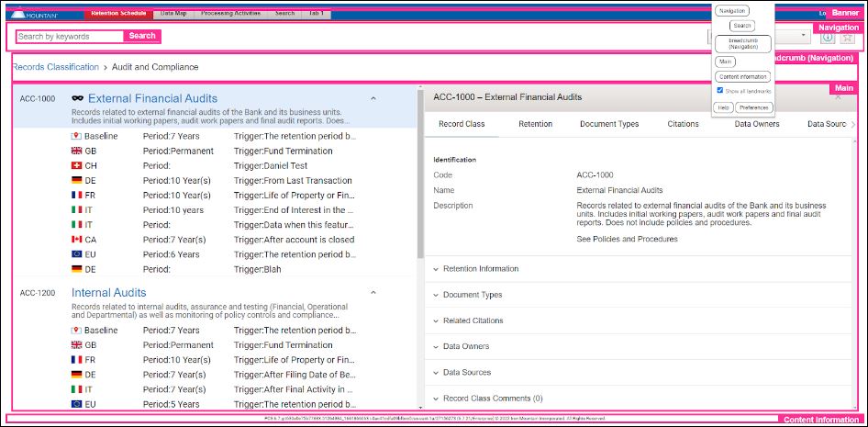Collapse the External Financial Audits entry
The height and width of the screenshot is (427, 868).
point(373,98)
